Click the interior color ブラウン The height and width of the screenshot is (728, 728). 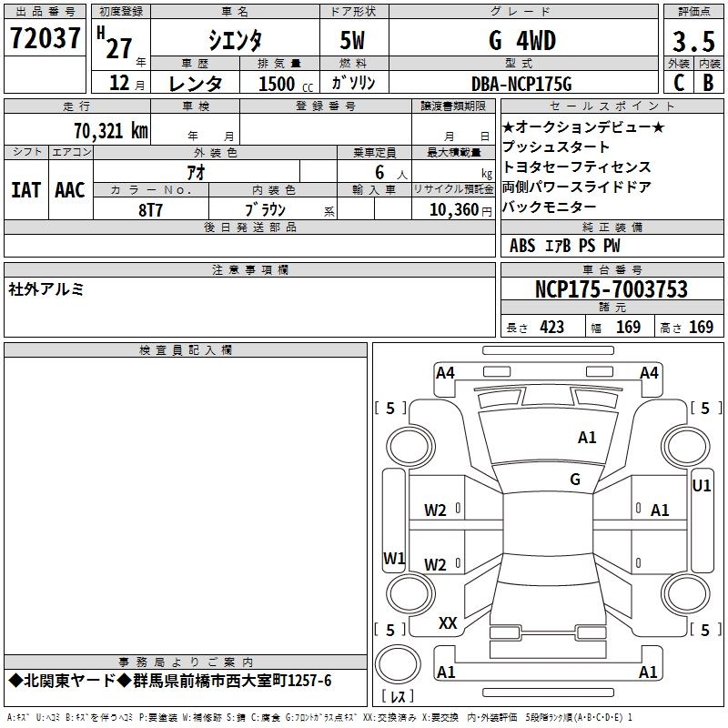click(265, 210)
